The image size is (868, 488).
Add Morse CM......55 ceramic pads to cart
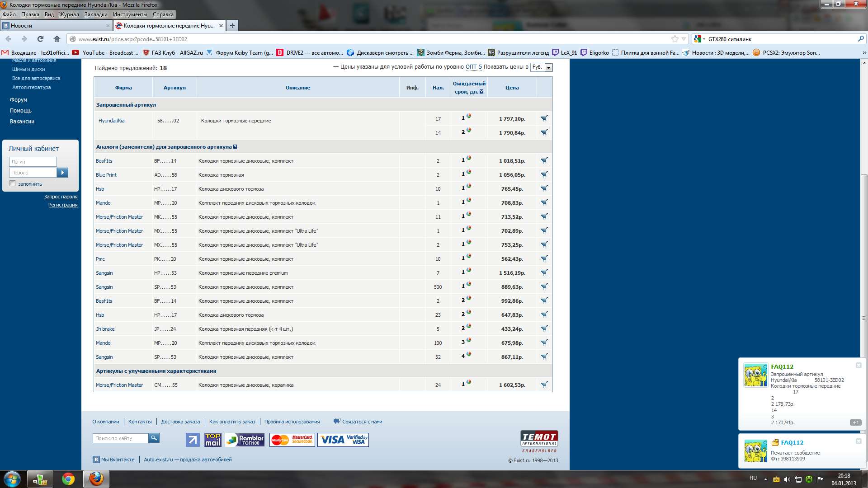[544, 385]
